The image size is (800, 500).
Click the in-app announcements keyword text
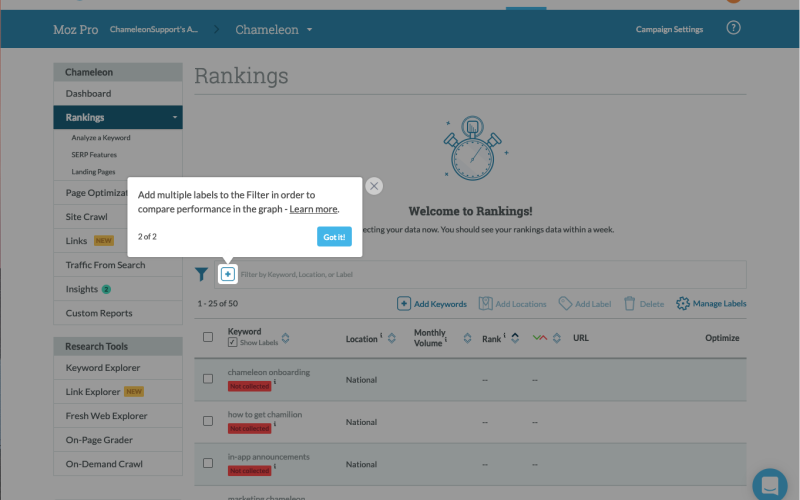tap(268, 457)
